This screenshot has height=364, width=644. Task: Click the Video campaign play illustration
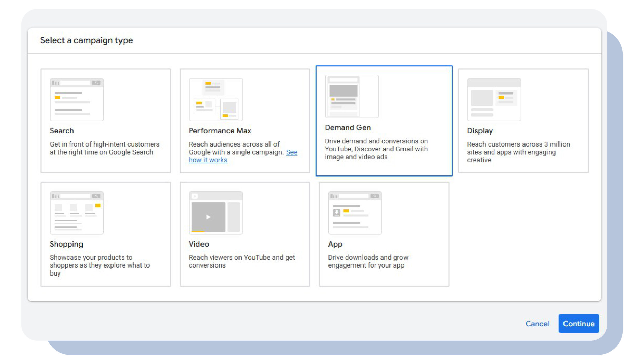[216, 213]
